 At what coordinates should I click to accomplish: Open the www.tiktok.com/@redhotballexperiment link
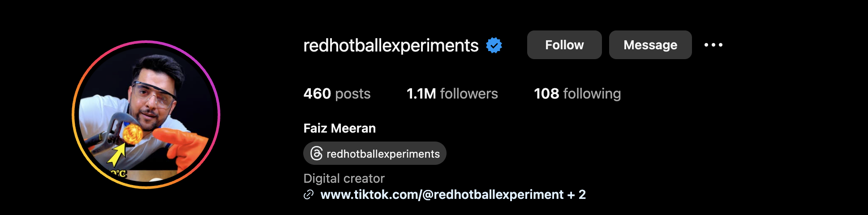pyautogui.click(x=442, y=195)
